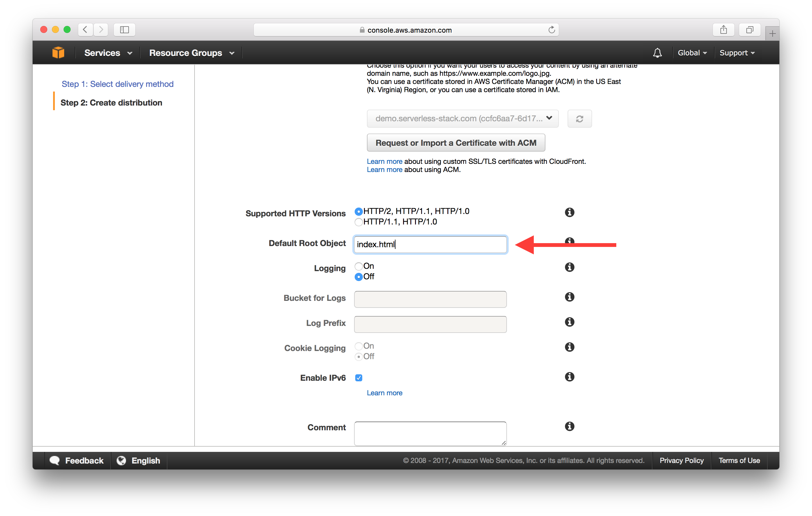Click info icon next to Supported HTTP Versions
The image size is (812, 516).
click(569, 212)
